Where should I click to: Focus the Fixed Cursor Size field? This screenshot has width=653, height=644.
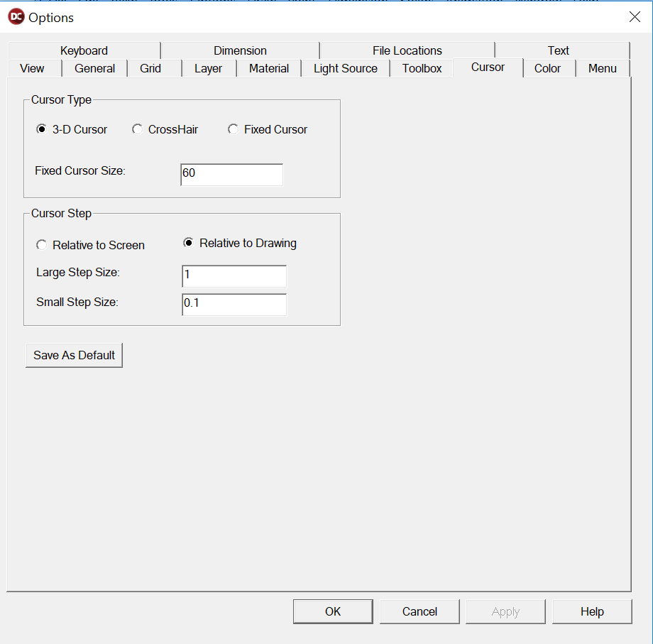232,175
